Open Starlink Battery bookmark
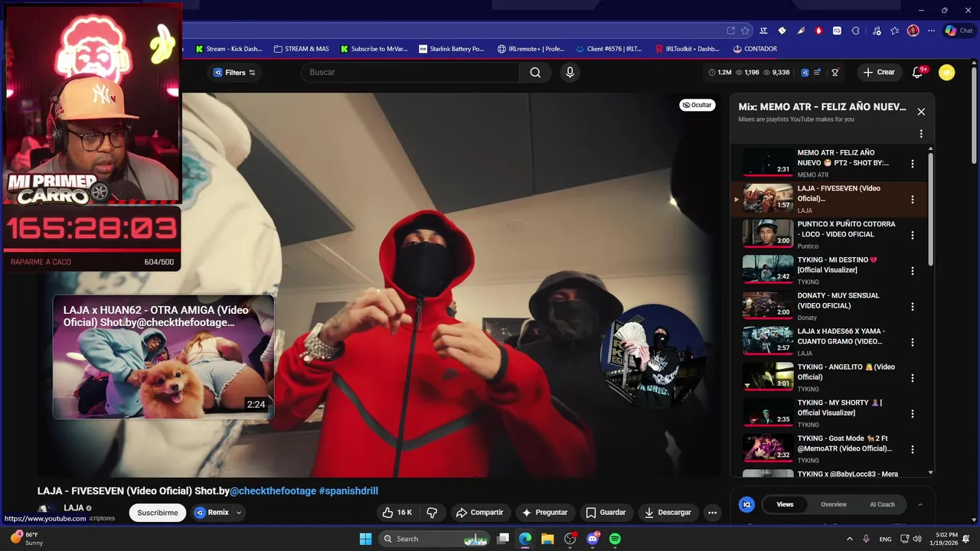The image size is (980, 551). (452, 49)
